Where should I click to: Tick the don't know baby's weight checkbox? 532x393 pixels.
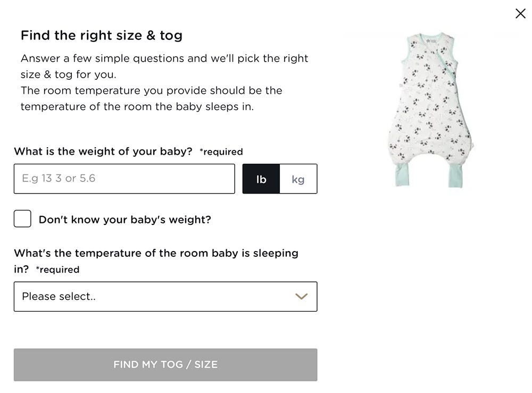click(22, 219)
